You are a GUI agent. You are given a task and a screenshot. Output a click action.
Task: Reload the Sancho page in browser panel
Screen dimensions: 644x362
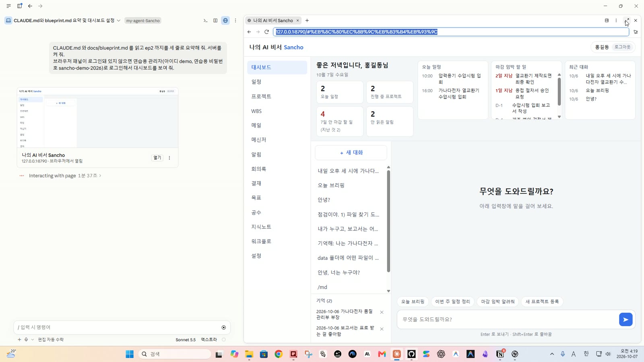pos(266,32)
